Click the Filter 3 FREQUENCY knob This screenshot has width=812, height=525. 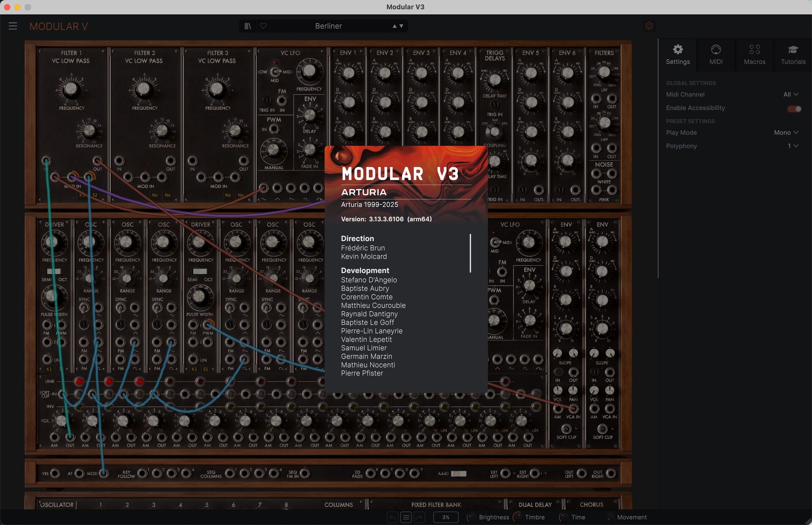pyautogui.click(x=217, y=89)
